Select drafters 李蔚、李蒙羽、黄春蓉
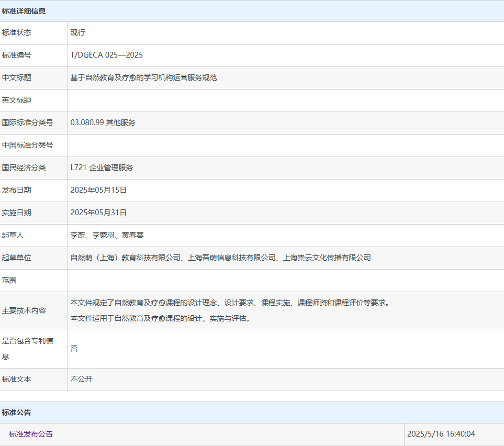This screenshot has width=504, height=446. point(107,235)
